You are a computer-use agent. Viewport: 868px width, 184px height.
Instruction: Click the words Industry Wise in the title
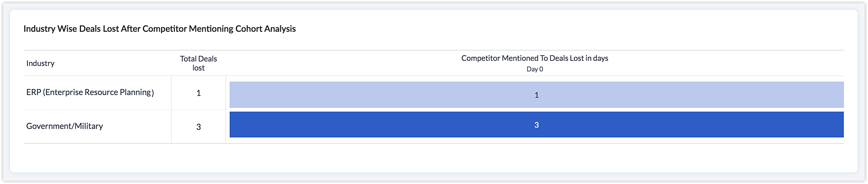50,29
